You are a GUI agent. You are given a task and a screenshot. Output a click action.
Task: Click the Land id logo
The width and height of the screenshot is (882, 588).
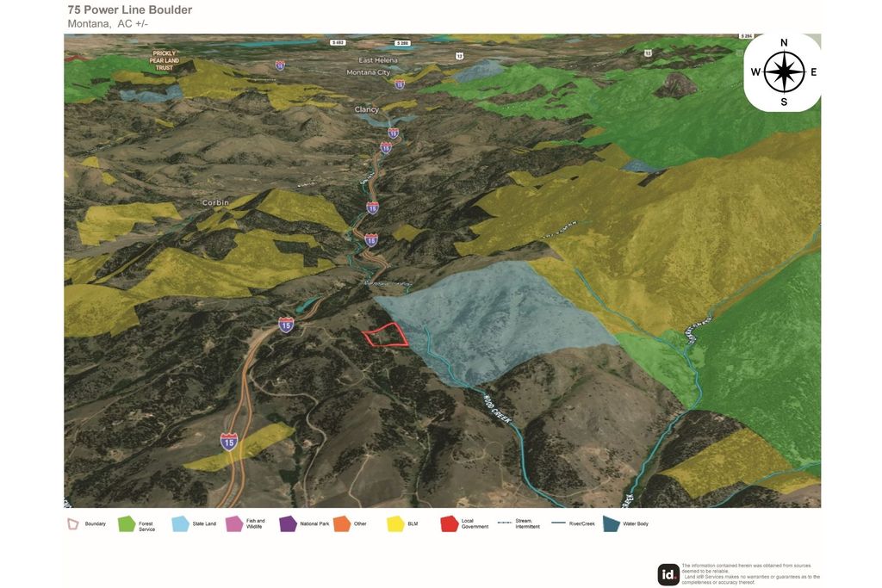pyautogui.click(x=668, y=574)
